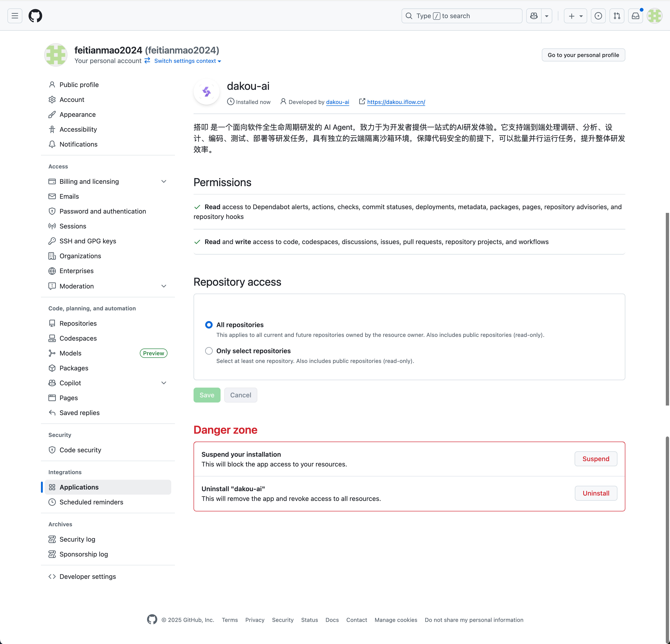Open Copilot chat icon in header

coord(534,16)
